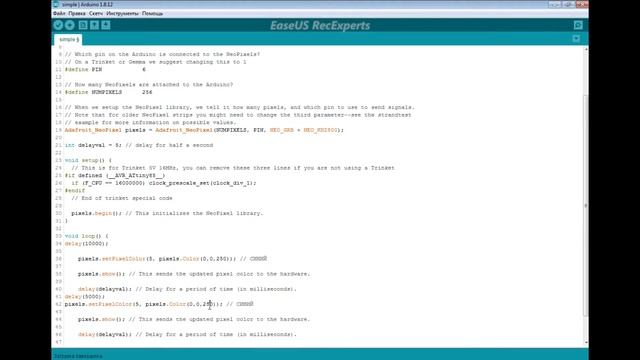Create a new sketch with the New icon
Screen dimensions: 640x360
click(83, 25)
